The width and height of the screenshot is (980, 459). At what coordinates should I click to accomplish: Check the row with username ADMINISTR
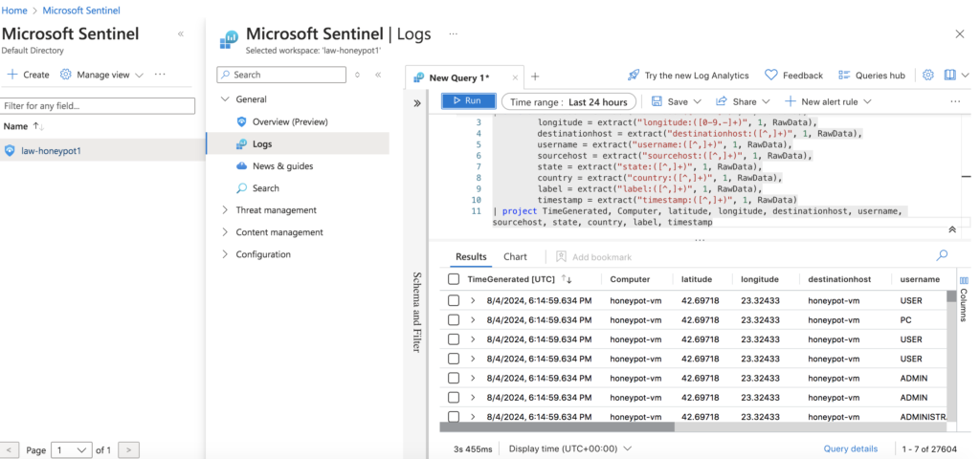click(x=454, y=417)
